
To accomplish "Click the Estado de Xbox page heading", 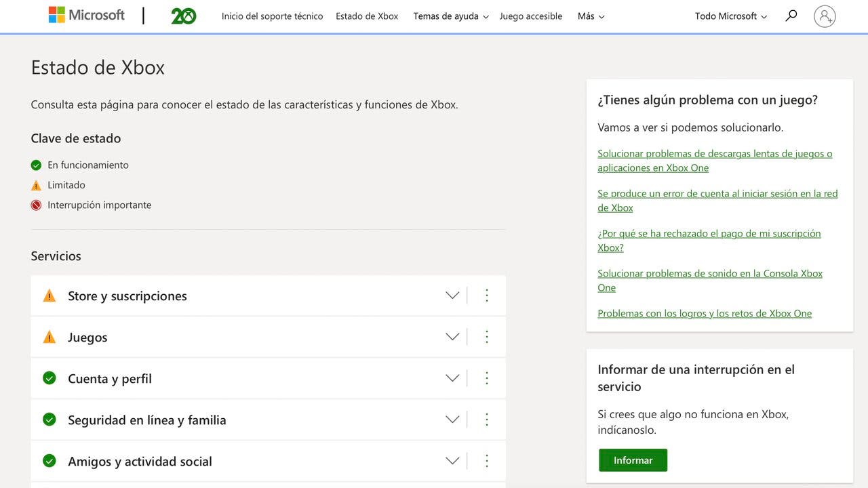I will (98, 67).
